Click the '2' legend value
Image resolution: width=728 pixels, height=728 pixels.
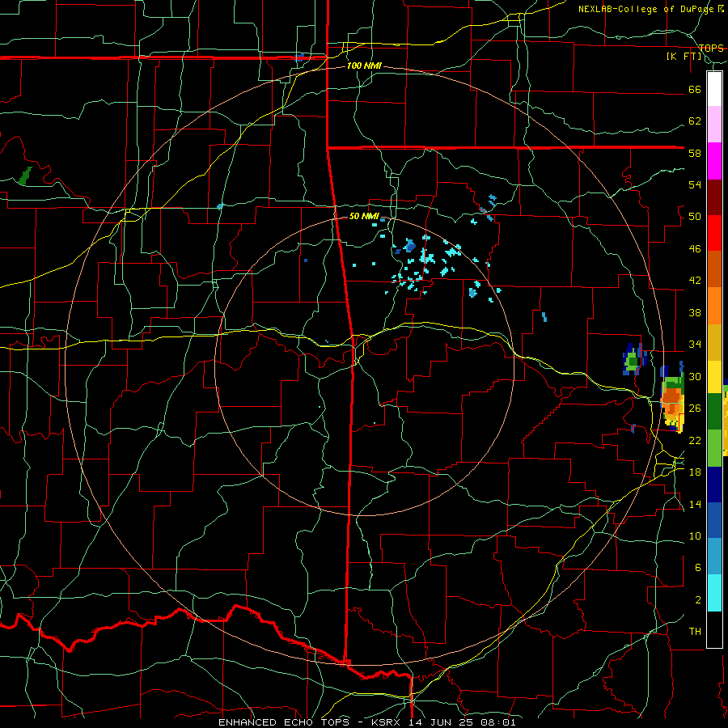[x=697, y=600]
